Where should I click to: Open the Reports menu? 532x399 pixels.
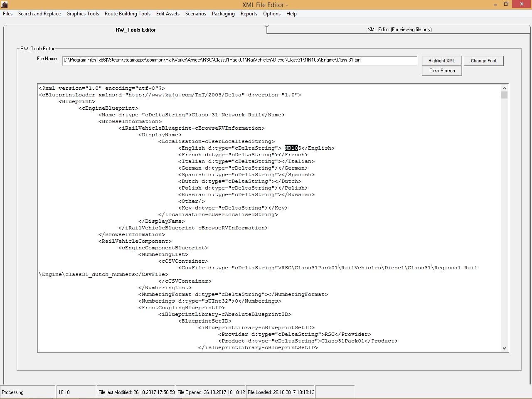[x=249, y=14]
